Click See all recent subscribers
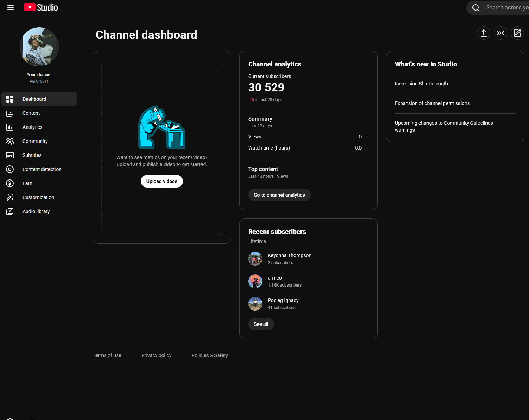 click(x=261, y=324)
